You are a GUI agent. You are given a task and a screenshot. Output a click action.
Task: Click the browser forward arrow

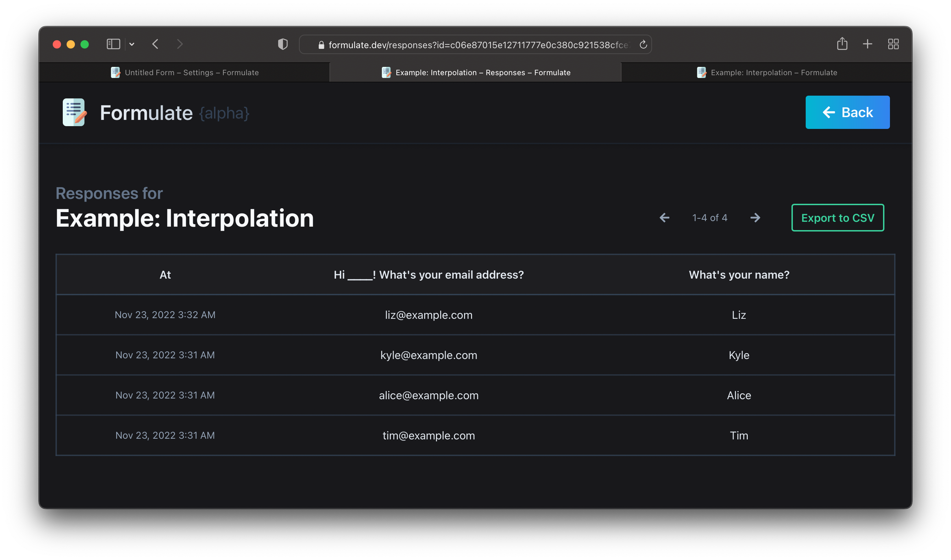[180, 44]
